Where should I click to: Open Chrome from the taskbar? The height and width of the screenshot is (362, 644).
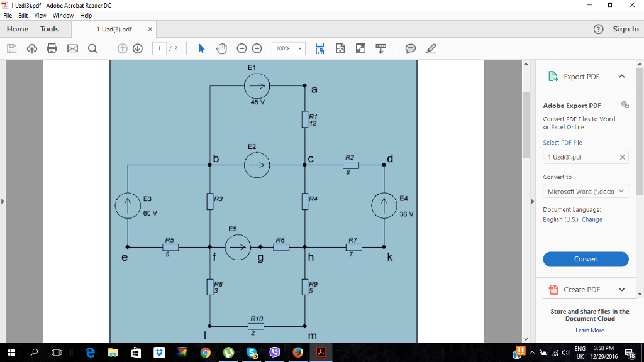[x=204, y=353]
